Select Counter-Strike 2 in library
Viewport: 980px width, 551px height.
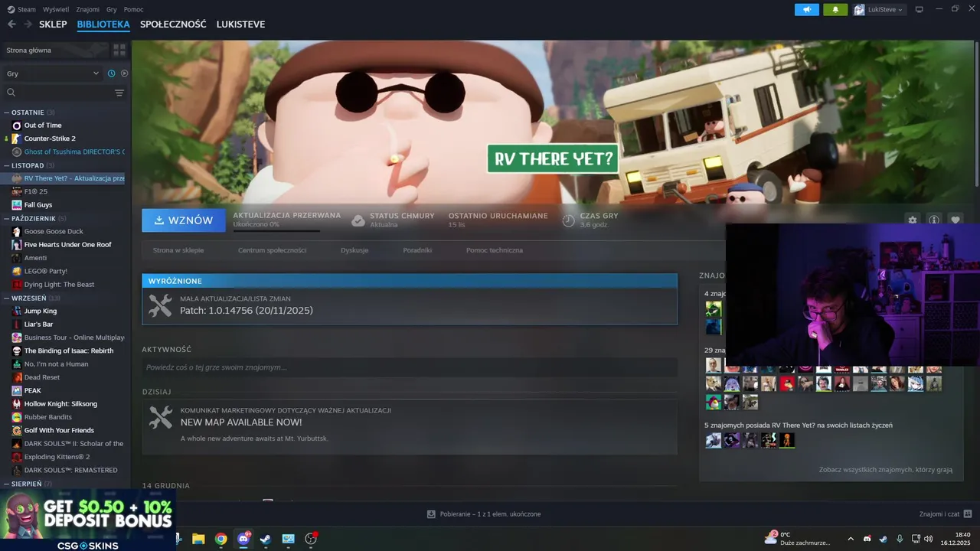50,139
